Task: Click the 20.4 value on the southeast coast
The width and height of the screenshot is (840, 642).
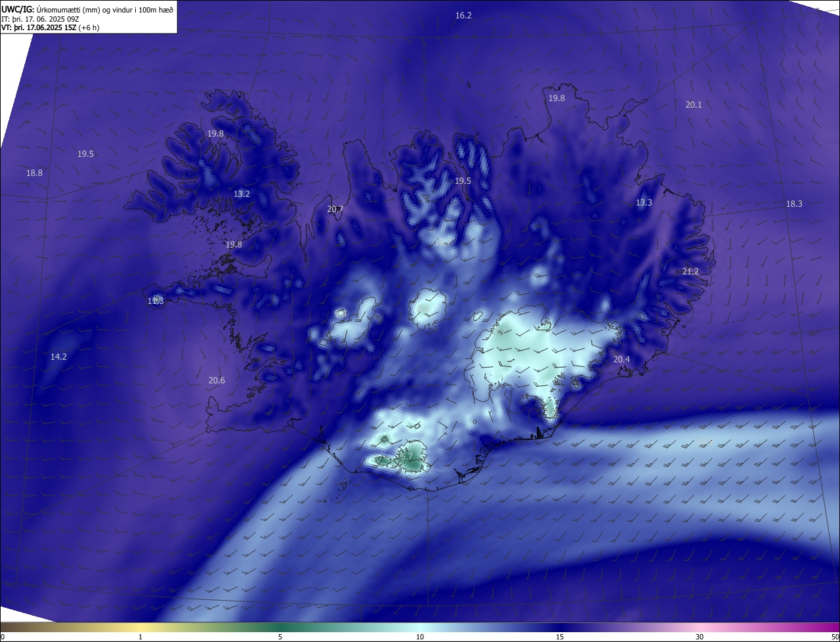Action: [621, 359]
